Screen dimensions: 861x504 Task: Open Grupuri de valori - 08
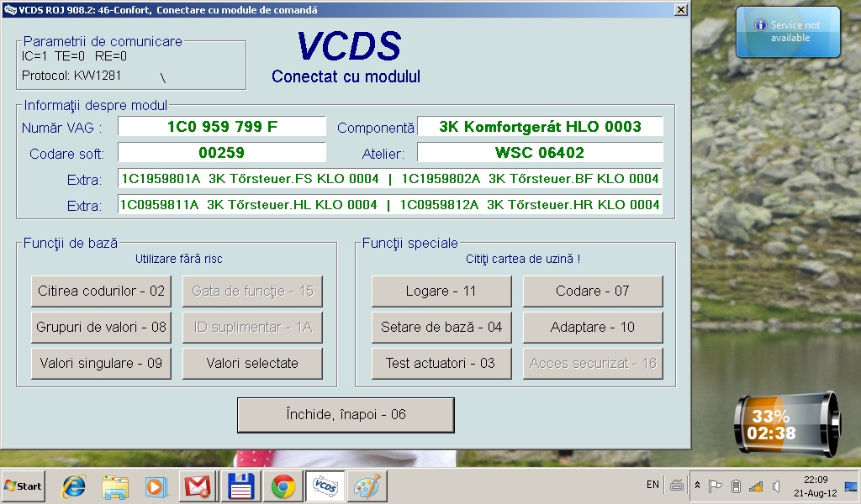pos(101,328)
